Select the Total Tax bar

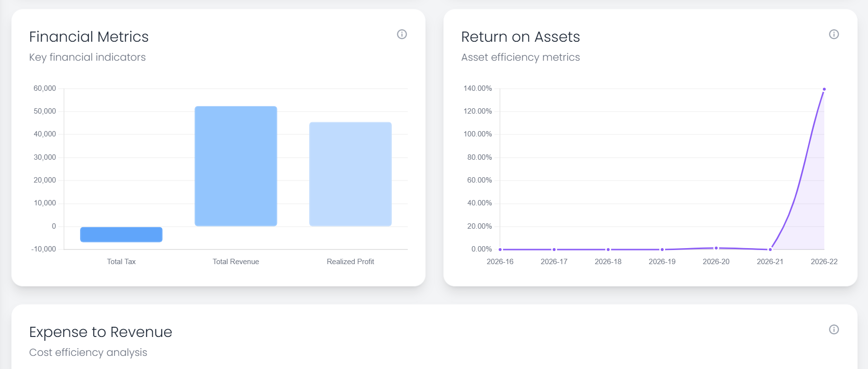pyautogui.click(x=121, y=234)
